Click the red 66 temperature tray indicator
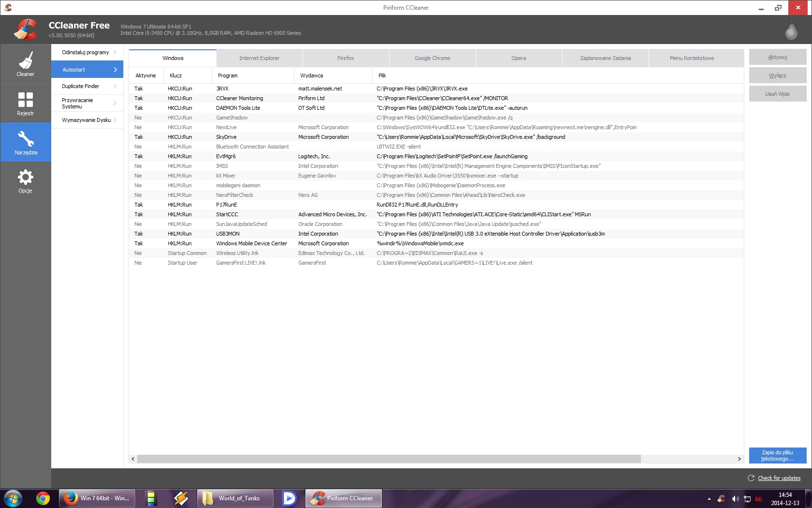Screen dimensions: 812x508 [x=758, y=499]
